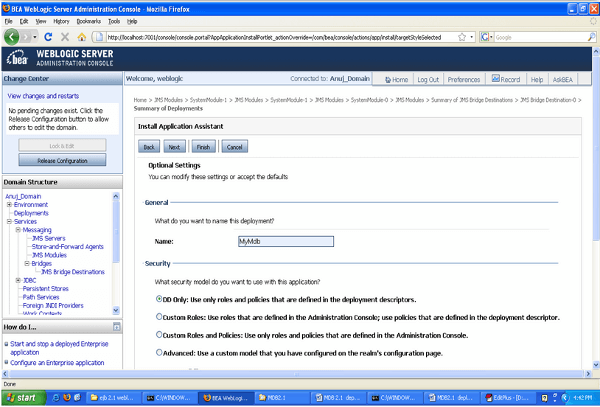Screen dimensions: 600x407
Task: Open the console Home link in header
Action: 395,78
